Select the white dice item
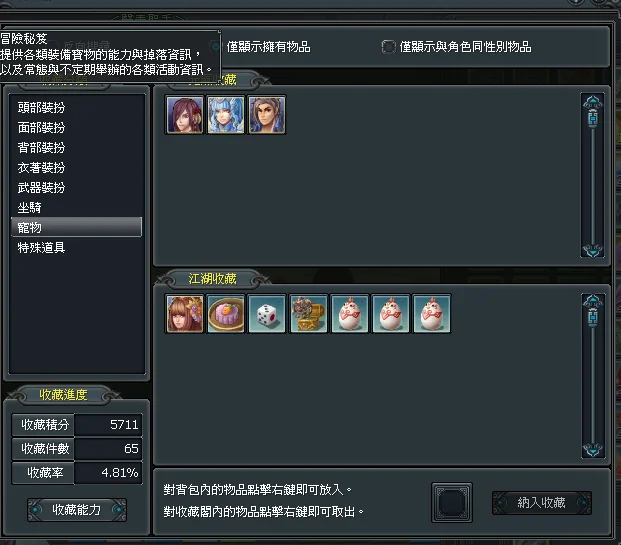The width and height of the screenshot is (621, 545). (x=267, y=314)
